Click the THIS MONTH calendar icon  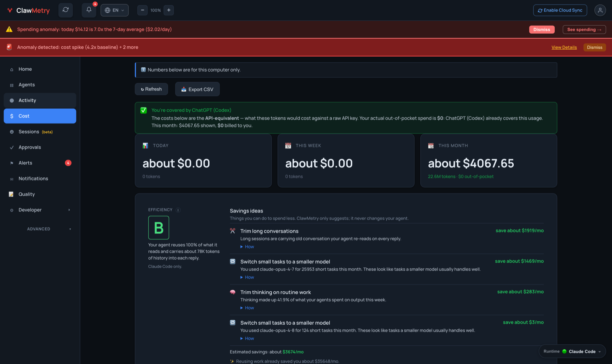pyautogui.click(x=431, y=146)
